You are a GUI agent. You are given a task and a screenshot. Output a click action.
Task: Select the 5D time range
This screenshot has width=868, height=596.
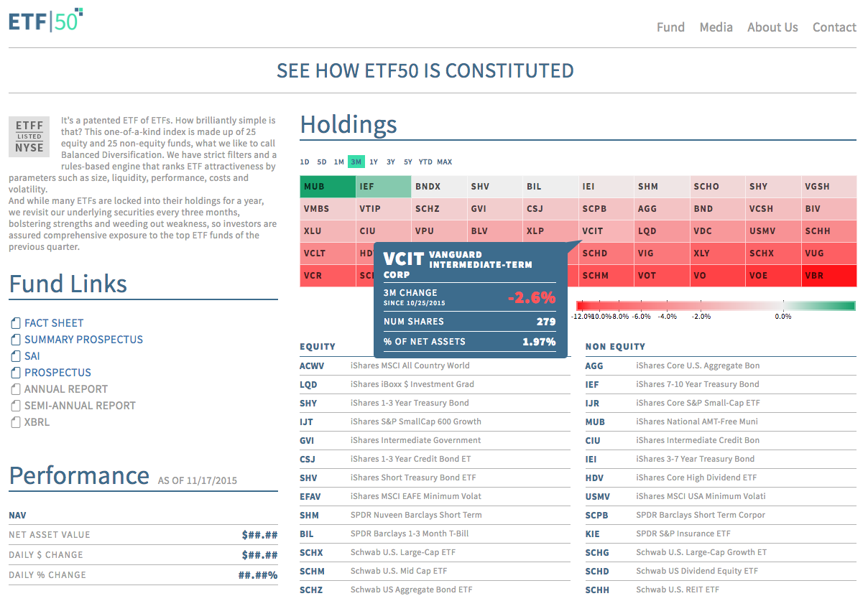(x=322, y=162)
